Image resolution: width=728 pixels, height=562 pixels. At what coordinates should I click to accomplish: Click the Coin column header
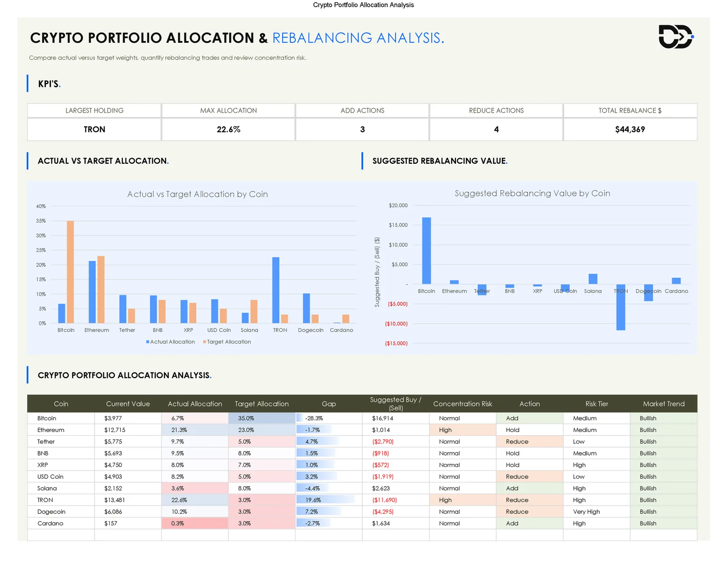[61, 404]
